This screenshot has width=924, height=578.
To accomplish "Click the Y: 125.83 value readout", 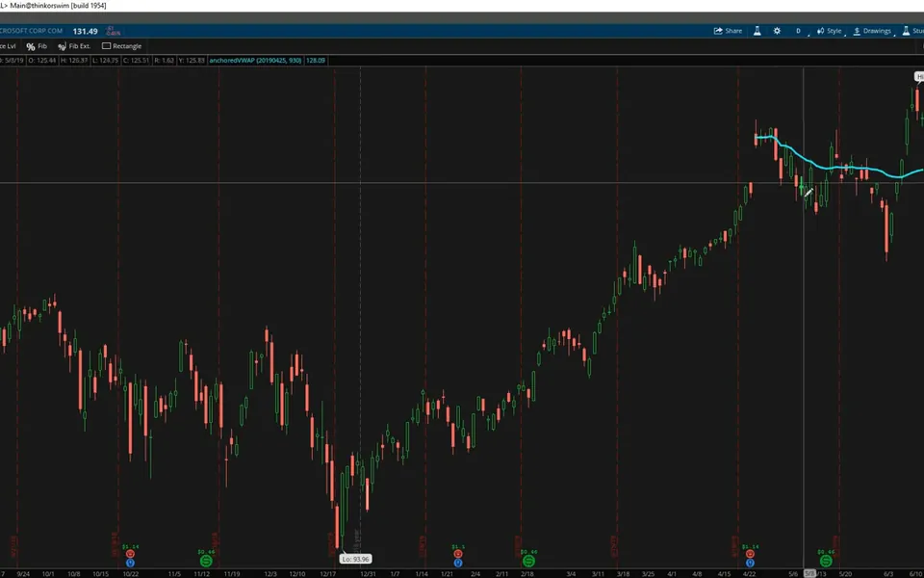I will coord(192,60).
